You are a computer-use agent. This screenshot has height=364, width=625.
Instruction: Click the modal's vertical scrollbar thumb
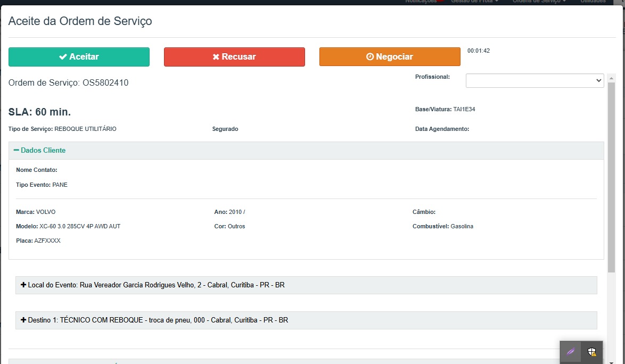point(611,176)
